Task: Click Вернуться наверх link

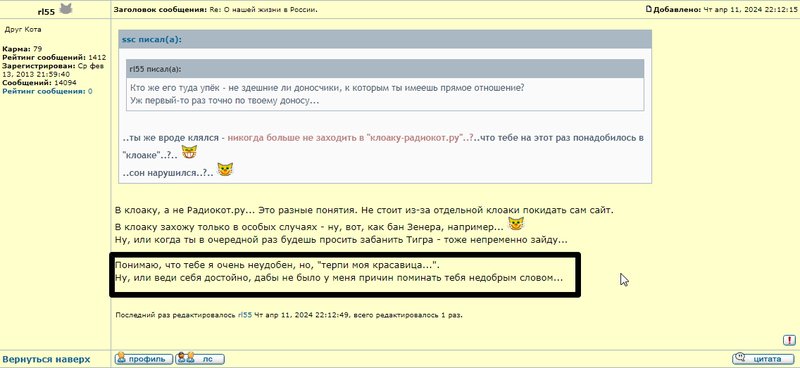Action: pos(46,359)
